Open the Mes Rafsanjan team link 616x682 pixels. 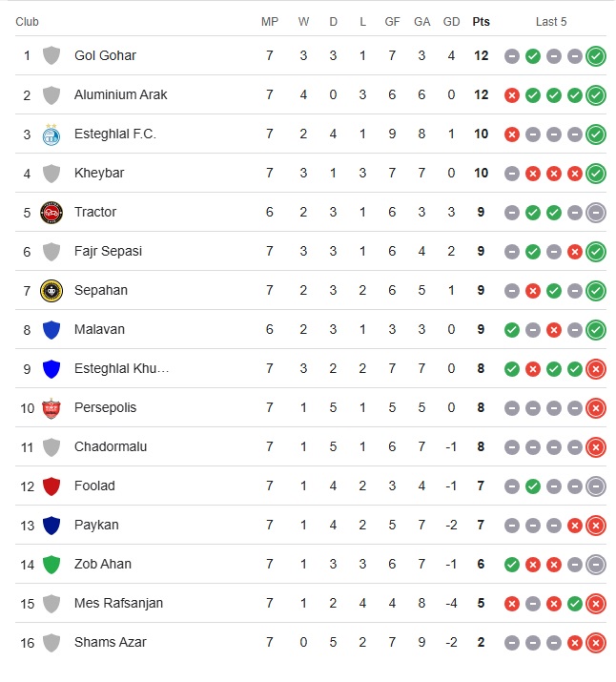coord(118,604)
